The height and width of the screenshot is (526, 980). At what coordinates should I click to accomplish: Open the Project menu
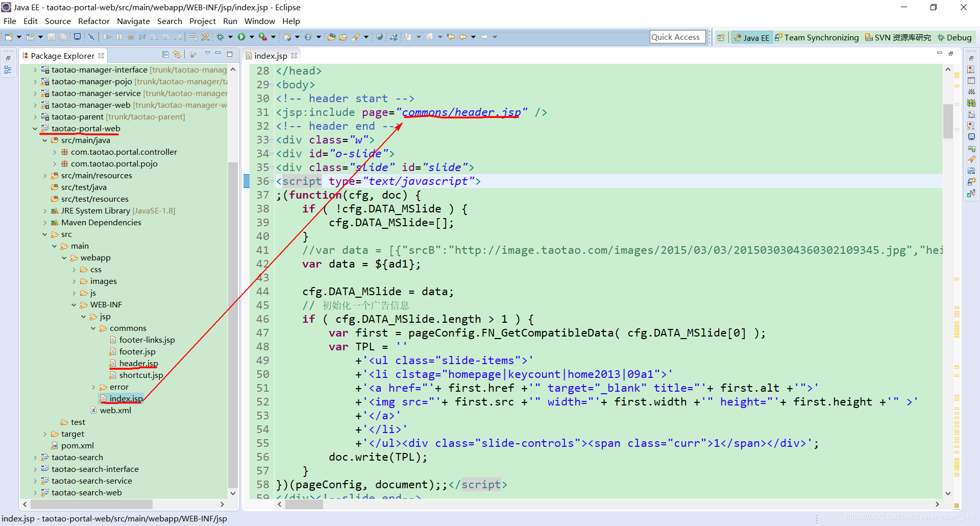pyautogui.click(x=202, y=21)
